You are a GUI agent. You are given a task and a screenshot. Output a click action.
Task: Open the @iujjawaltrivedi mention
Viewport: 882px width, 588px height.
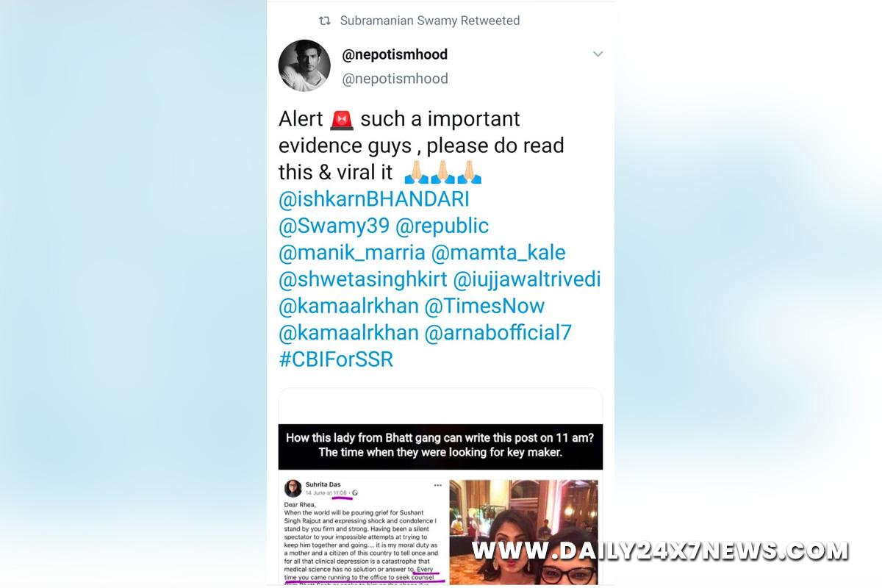coord(527,279)
